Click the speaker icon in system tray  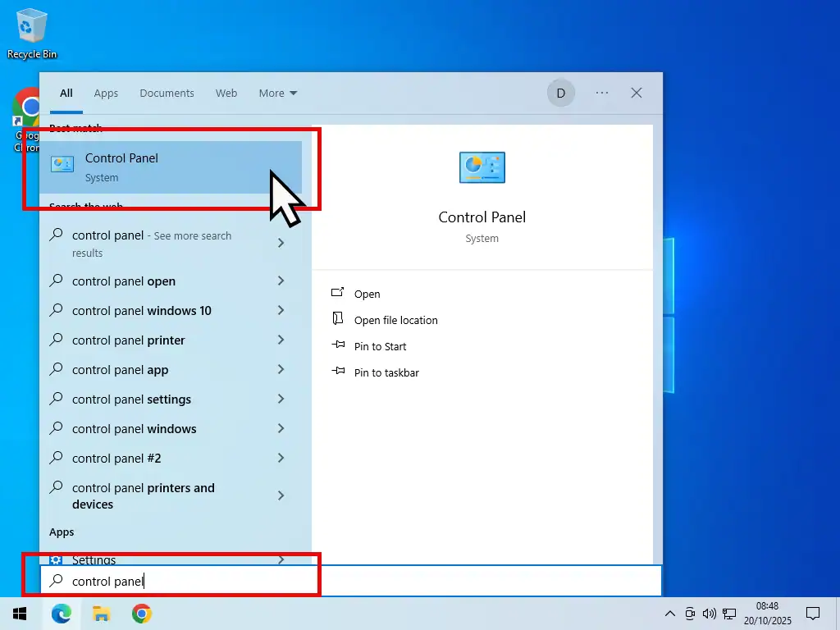[x=710, y=613]
